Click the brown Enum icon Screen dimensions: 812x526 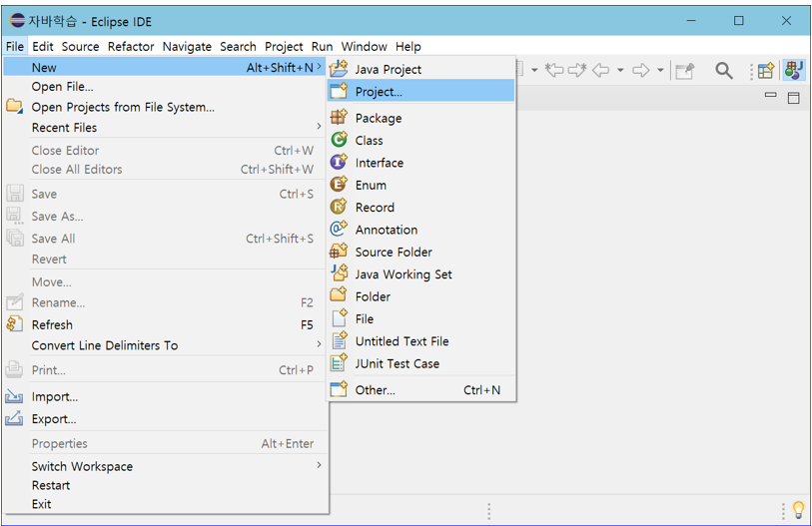339,184
